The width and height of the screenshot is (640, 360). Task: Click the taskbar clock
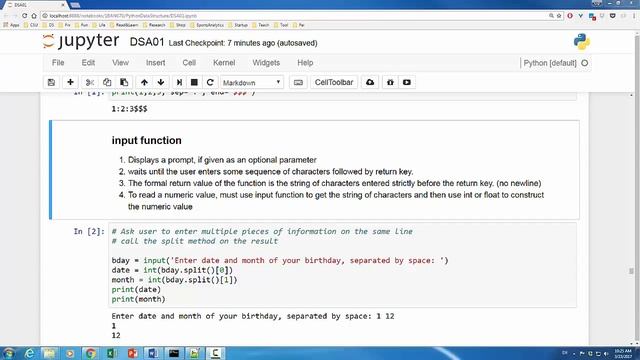click(x=623, y=353)
